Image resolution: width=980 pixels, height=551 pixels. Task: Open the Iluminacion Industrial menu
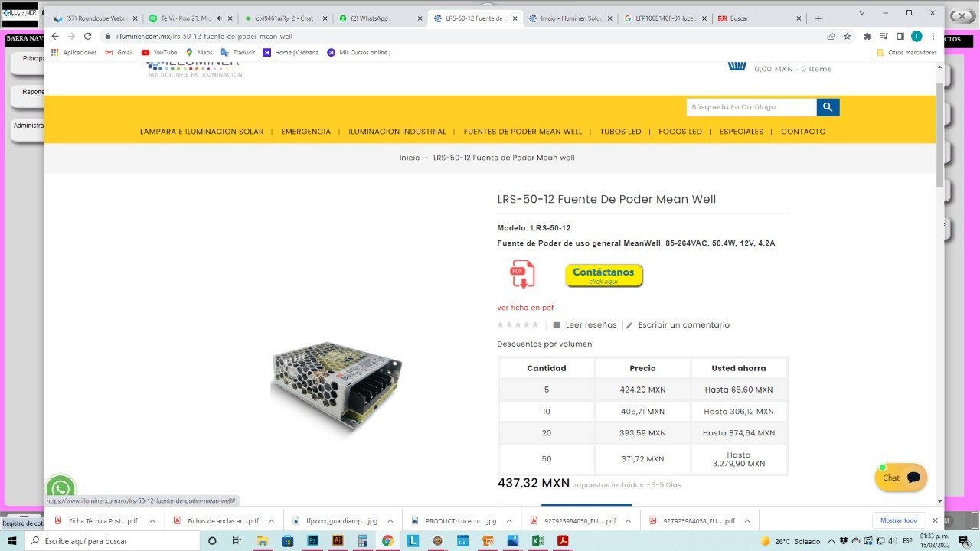(397, 132)
